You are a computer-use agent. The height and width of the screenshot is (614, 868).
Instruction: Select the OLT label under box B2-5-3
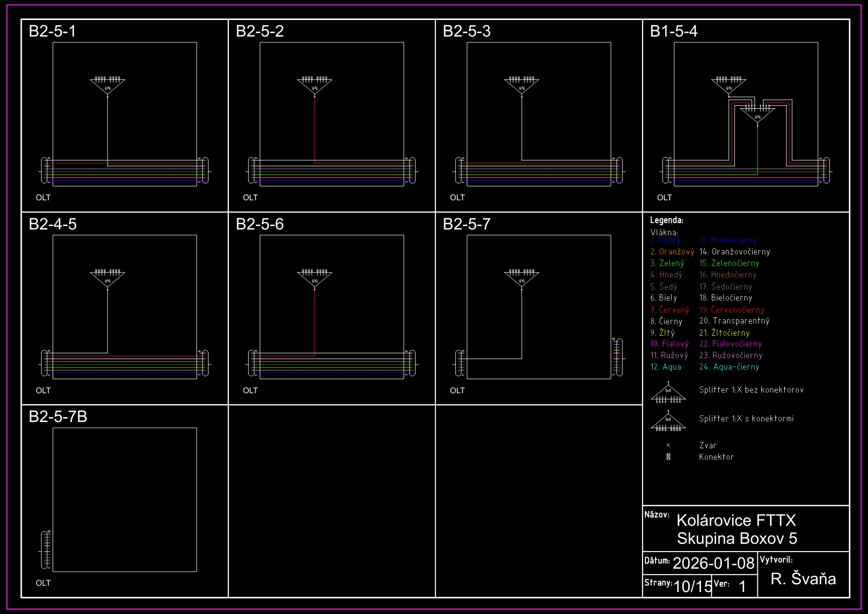[x=457, y=198]
